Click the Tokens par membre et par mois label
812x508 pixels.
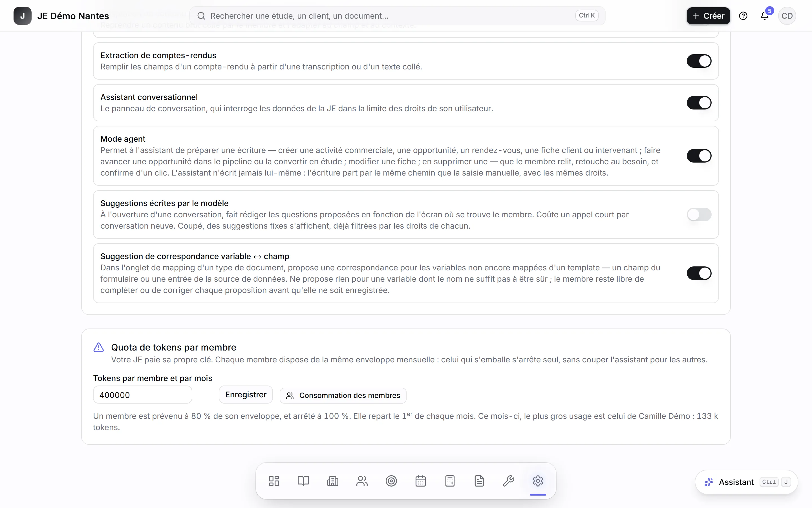153,378
